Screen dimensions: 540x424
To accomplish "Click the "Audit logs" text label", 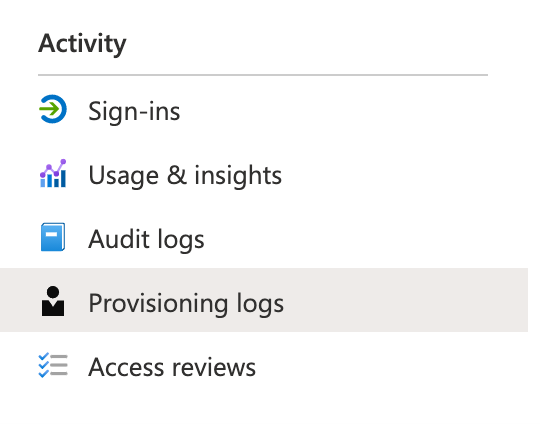I will coord(146,239).
